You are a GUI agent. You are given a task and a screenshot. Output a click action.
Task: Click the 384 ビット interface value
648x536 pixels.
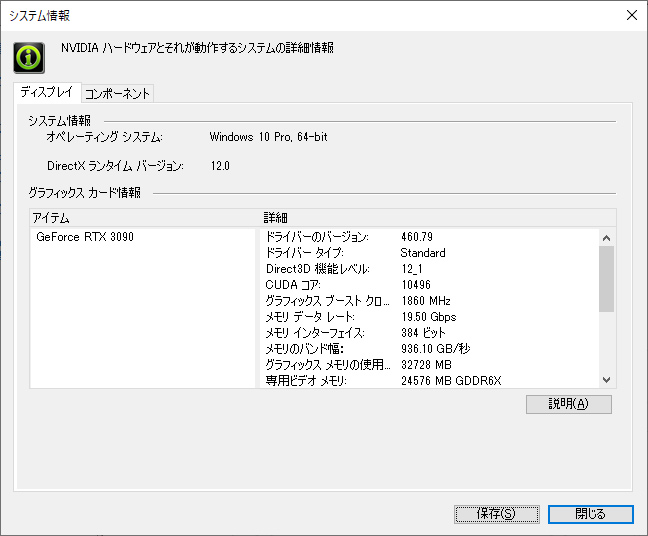(423, 333)
